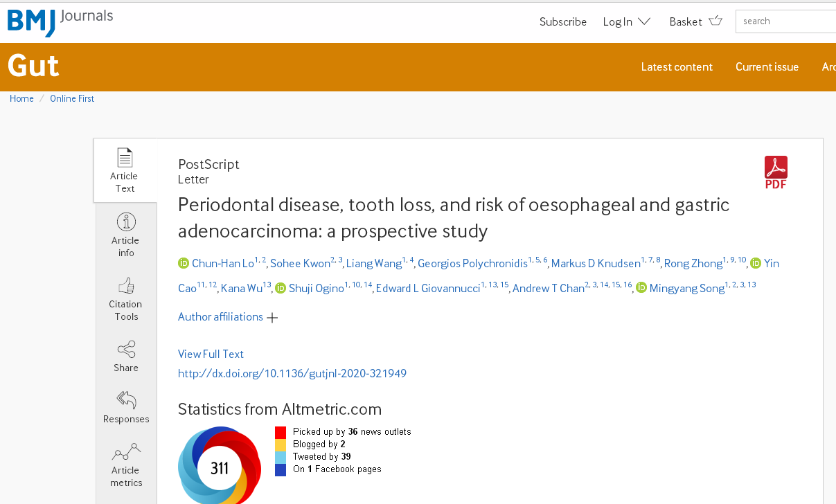Click author Georgios Polychronidis
This screenshot has height=504, width=836.
pyautogui.click(x=472, y=263)
